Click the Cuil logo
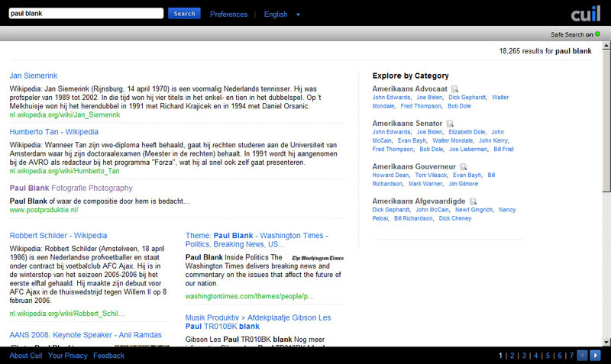 point(585,14)
